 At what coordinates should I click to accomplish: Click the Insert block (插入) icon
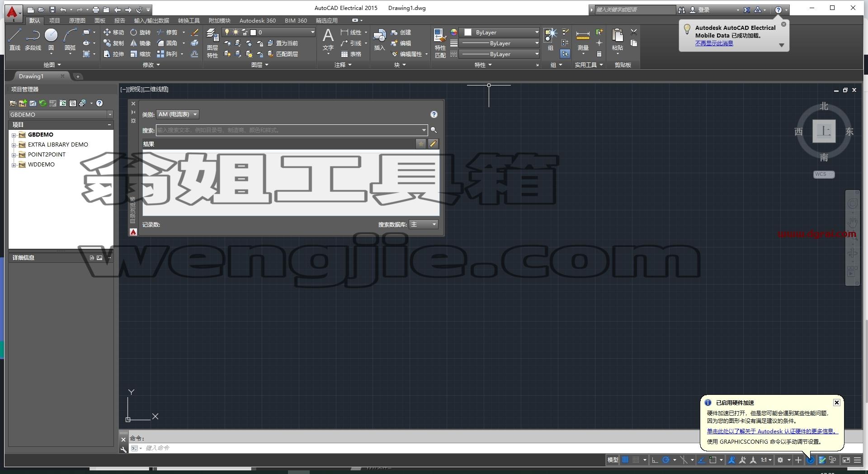coord(380,39)
